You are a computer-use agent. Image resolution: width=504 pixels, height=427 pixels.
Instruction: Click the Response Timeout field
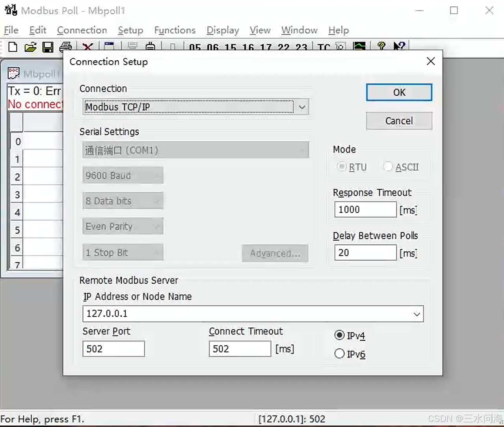tap(365, 210)
